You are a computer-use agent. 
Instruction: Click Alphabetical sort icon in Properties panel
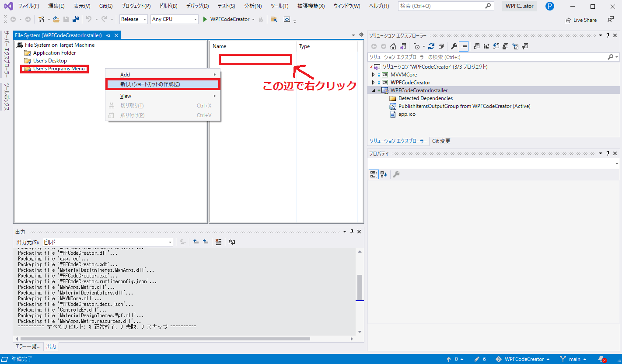pos(384,174)
